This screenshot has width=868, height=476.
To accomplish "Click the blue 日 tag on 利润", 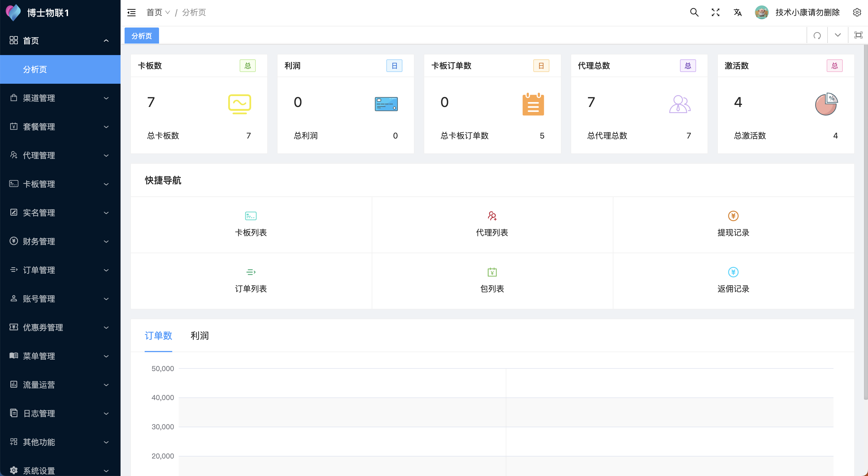I will pos(394,66).
